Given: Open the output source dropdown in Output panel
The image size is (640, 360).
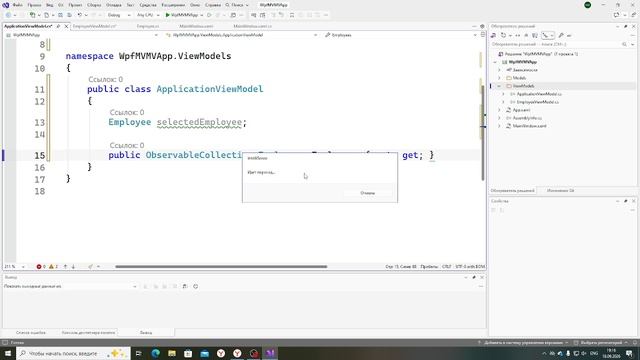Looking at the screenshot, I should click(x=70, y=287).
